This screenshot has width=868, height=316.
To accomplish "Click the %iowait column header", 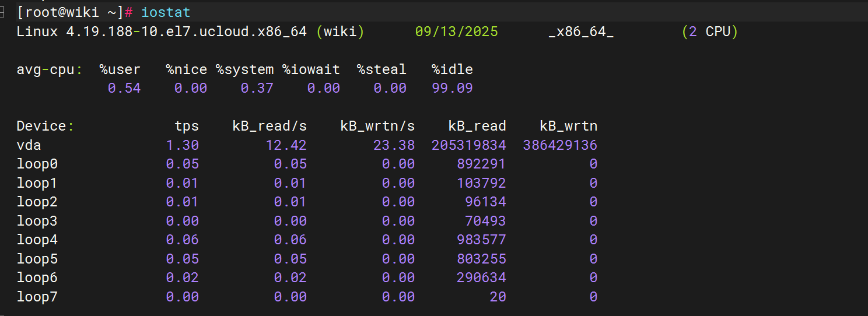I will click(x=311, y=69).
